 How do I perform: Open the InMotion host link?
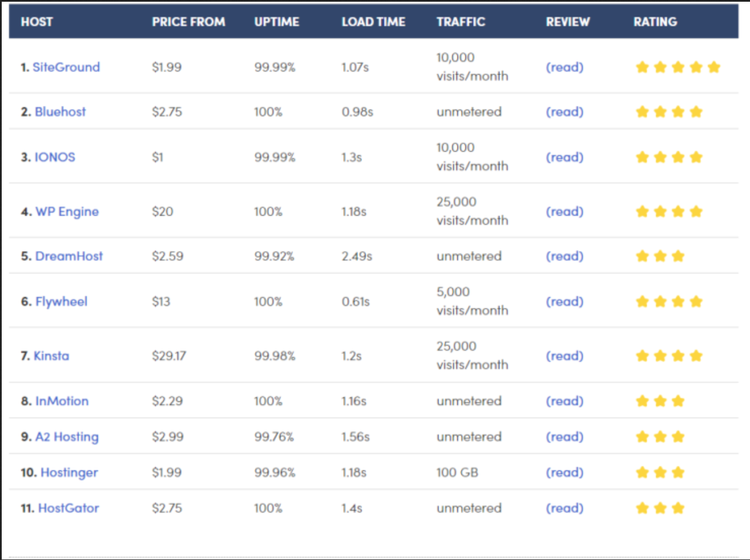[x=62, y=401]
